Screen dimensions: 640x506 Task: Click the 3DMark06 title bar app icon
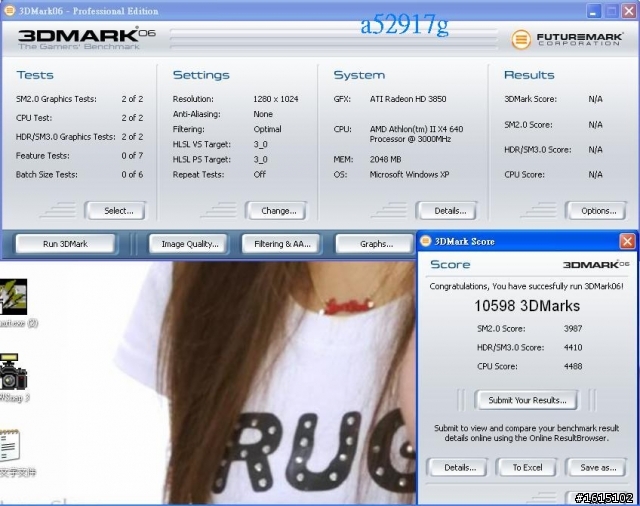[x=9, y=11]
